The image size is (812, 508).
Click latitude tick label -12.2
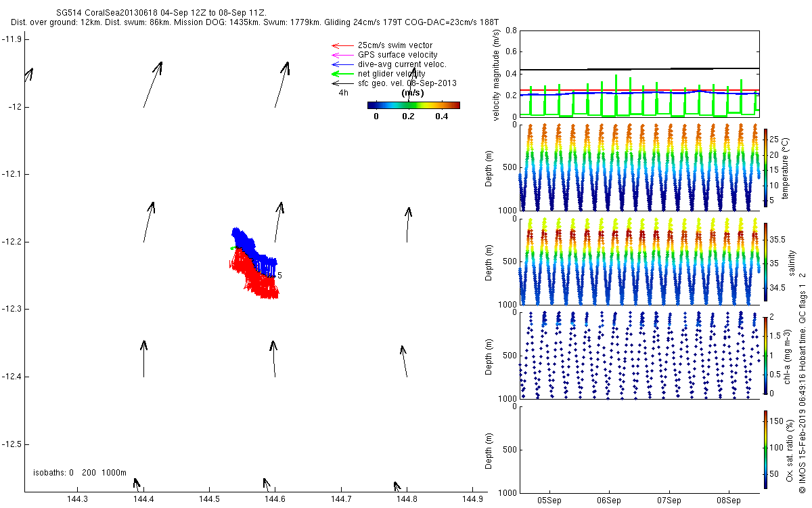click(x=12, y=242)
